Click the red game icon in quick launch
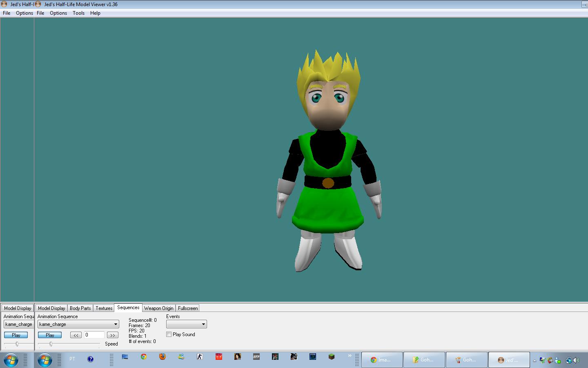Screen dimensions: 588x368 [x=219, y=357]
